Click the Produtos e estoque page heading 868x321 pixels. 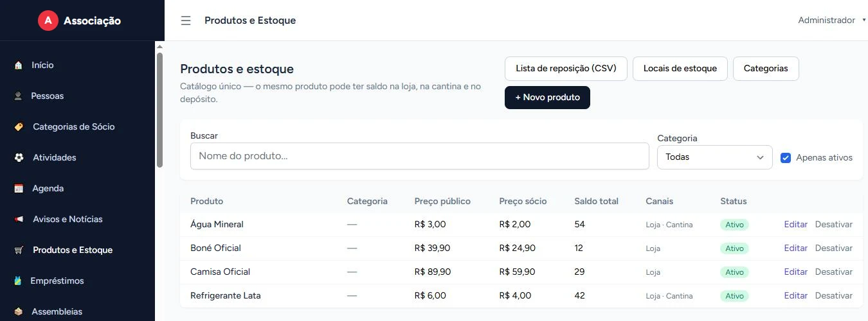[x=237, y=69]
